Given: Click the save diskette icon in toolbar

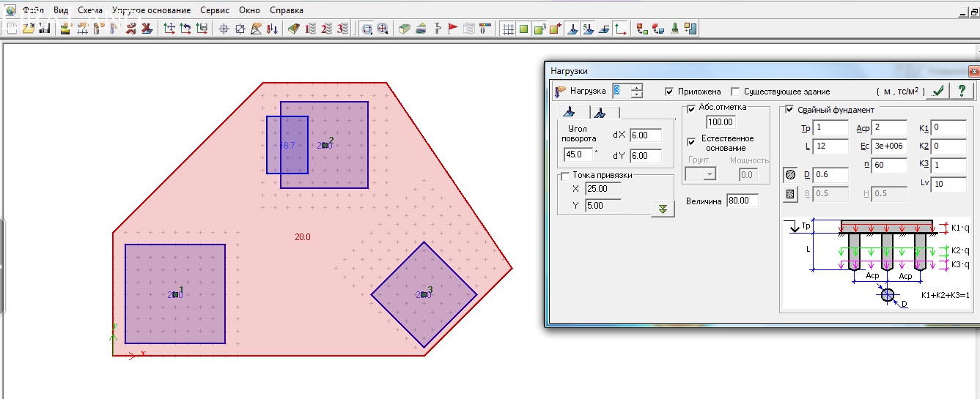Looking at the screenshot, I should 44,29.
